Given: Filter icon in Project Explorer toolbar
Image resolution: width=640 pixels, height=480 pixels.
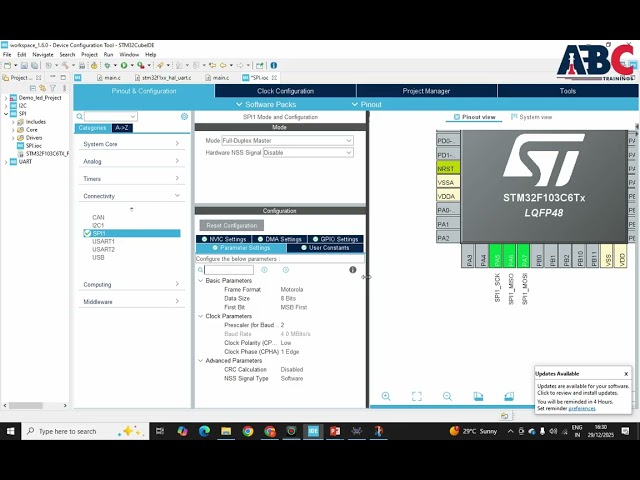Looking at the screenshot, I should 53,88.
